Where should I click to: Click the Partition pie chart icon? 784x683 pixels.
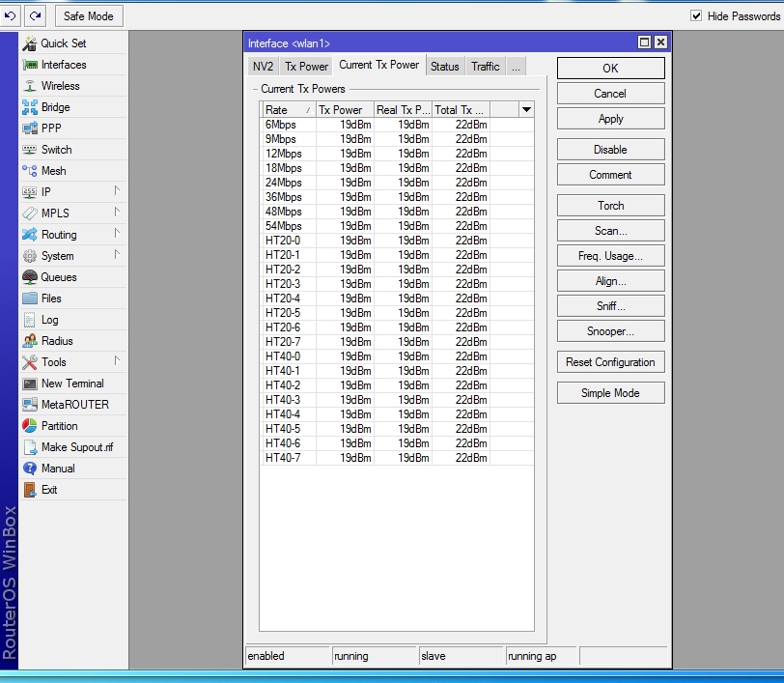[x=30, y=426]
